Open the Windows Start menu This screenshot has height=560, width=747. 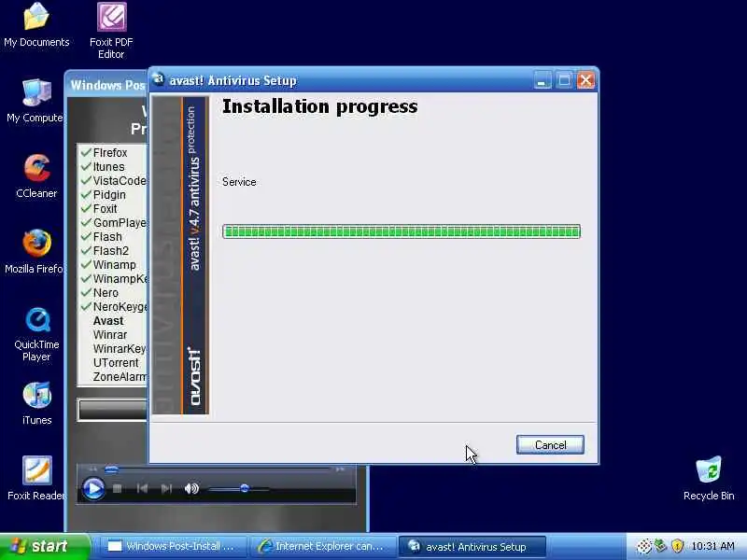click(44, 546)
